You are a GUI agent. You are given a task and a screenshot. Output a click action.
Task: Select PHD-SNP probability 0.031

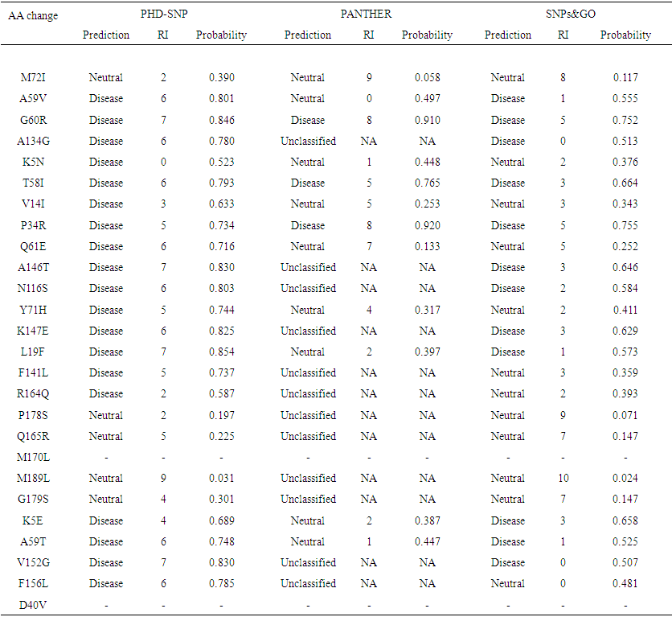coord(221,478)
